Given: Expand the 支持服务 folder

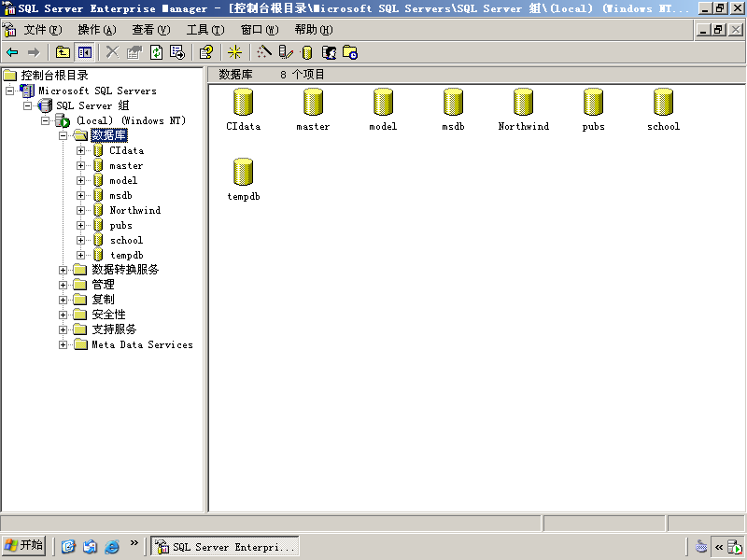Looking at the screenshot, I should coord(63,329).
